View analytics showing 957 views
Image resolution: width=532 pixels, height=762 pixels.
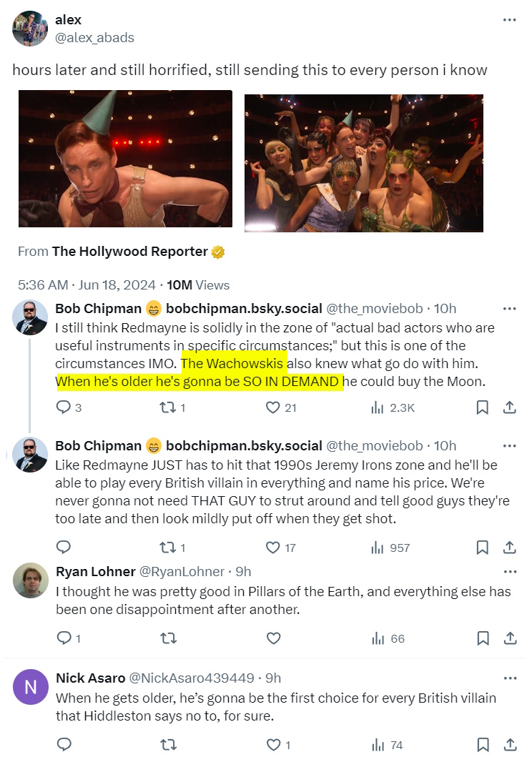click(390, 548)
